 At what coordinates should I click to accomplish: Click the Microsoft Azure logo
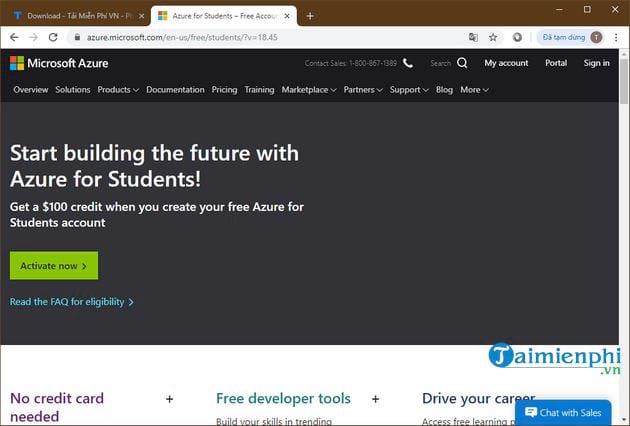click(x=59, y=63)
